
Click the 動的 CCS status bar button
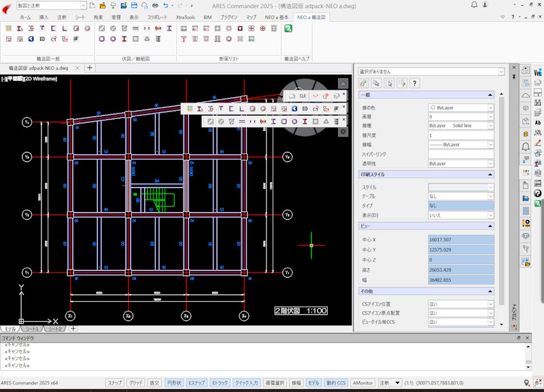[336, 382]
